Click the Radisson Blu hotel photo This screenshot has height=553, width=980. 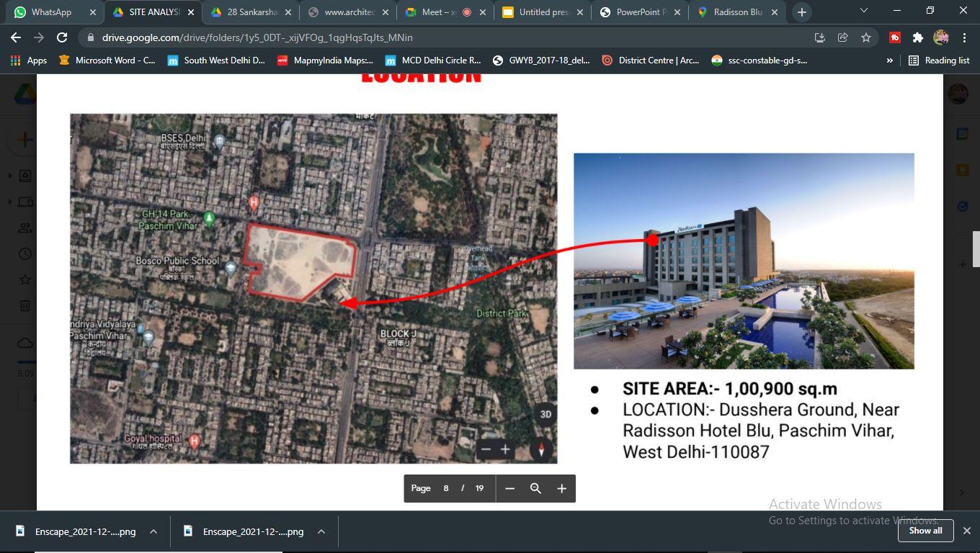[x=744, y=261]
